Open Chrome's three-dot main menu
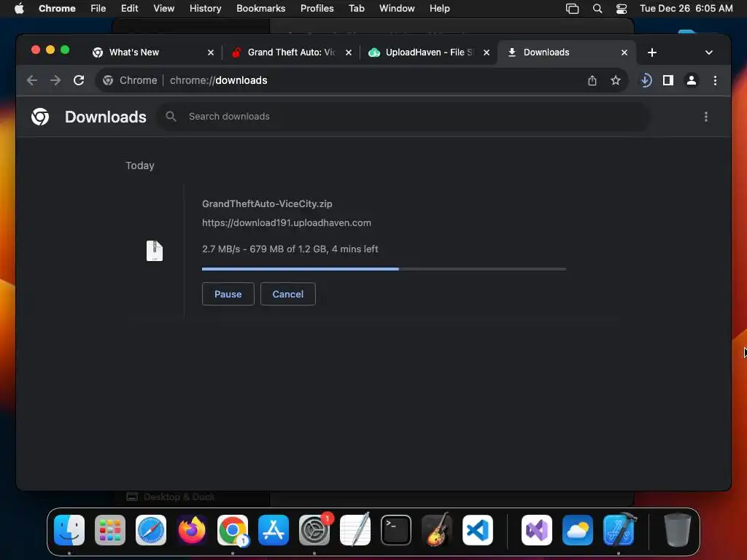The image size is (747, 560). click(715, 80)
